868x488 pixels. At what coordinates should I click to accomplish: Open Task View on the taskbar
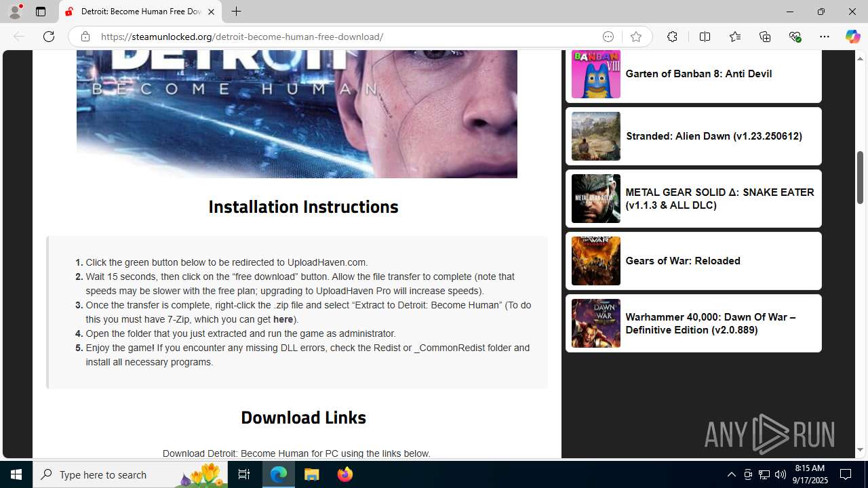[x=244, y=474]
